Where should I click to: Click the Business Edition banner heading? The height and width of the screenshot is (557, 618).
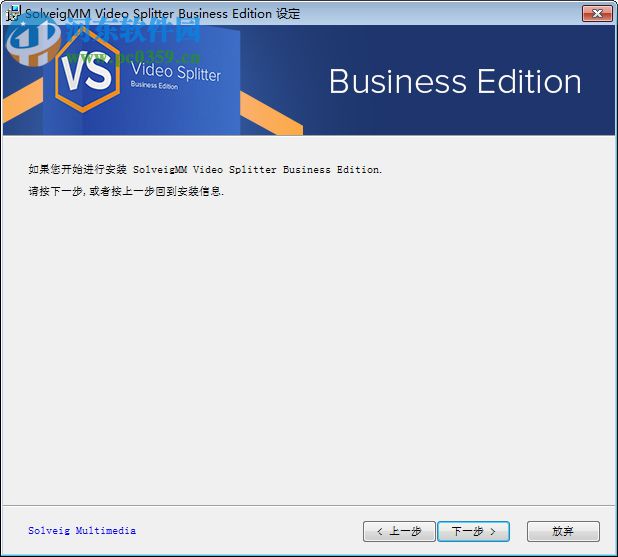tap(455, 82)
